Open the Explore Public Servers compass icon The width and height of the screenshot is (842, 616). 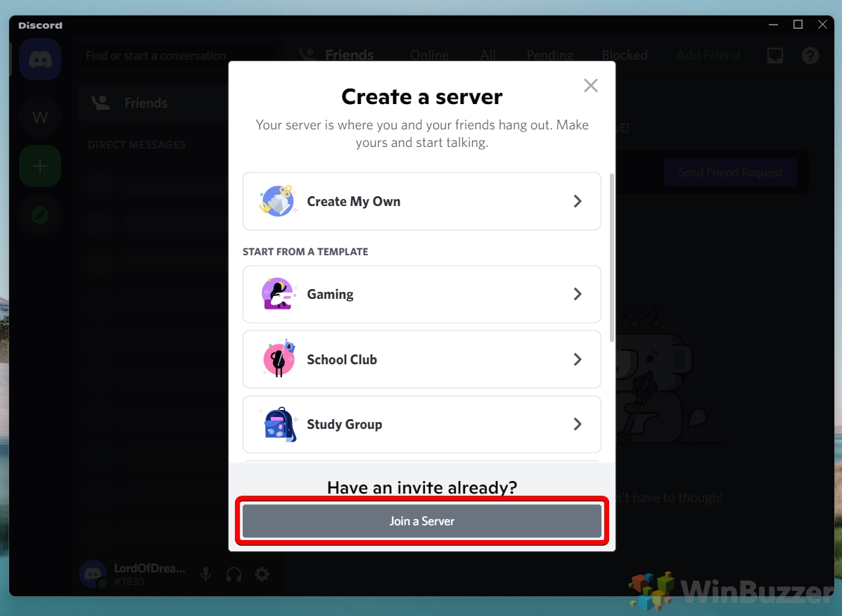39,215
